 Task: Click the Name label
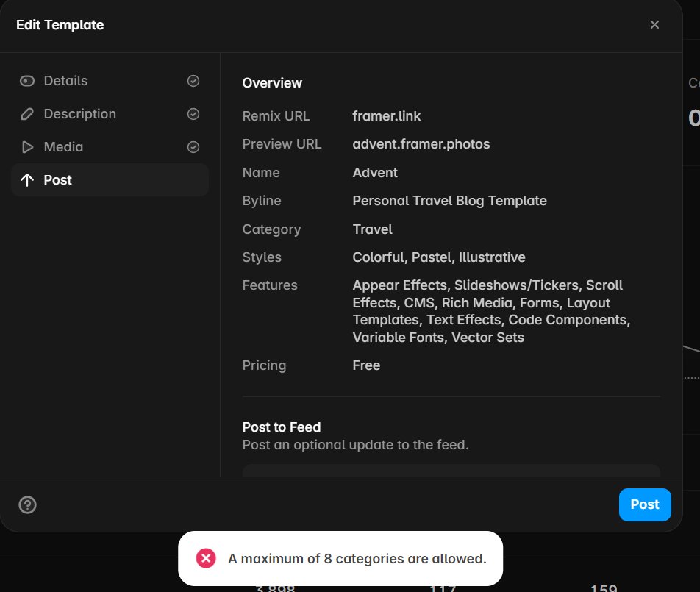pos(261,173)
